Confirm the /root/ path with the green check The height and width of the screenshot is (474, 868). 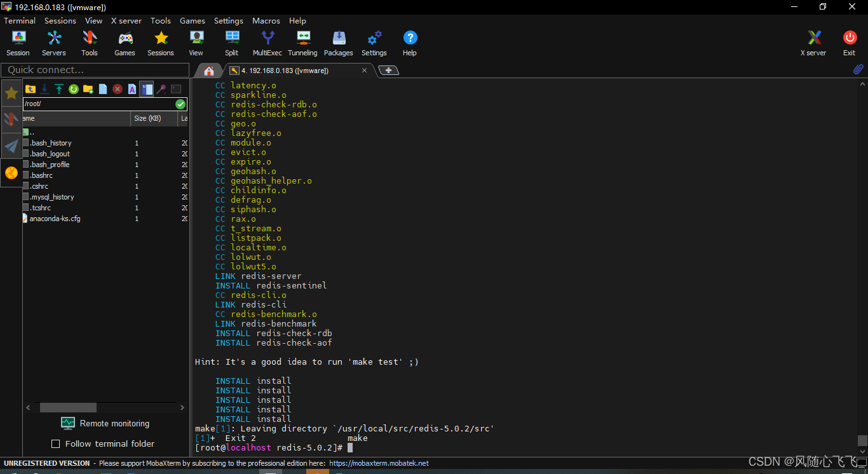[180, 104]
